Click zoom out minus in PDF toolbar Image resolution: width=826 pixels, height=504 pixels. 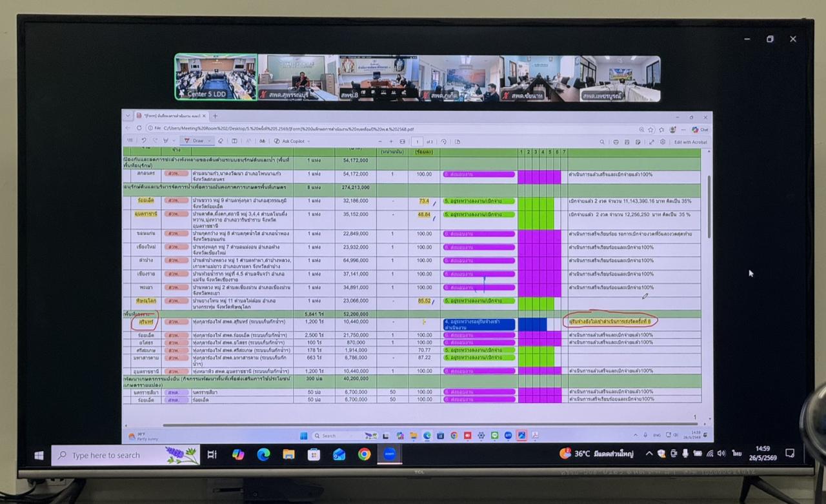(379, 141)
